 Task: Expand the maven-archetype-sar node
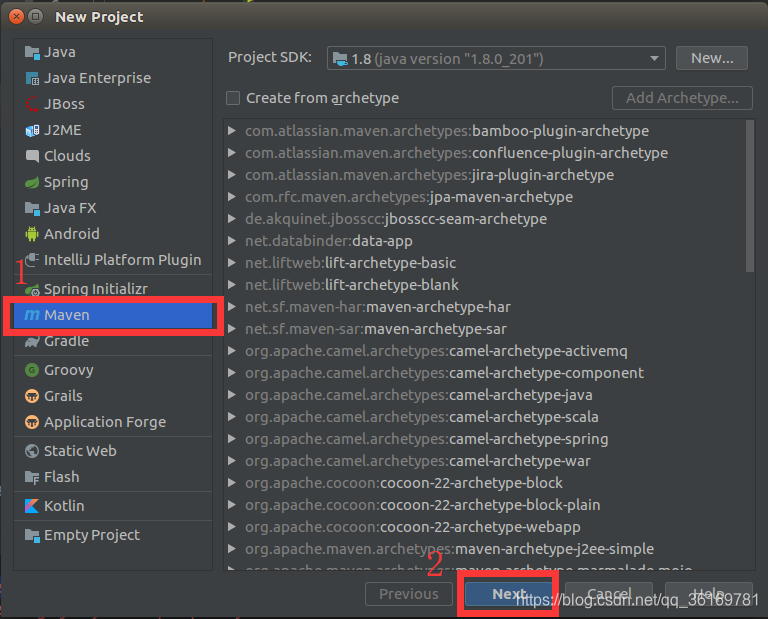click(x=232, y=329)
